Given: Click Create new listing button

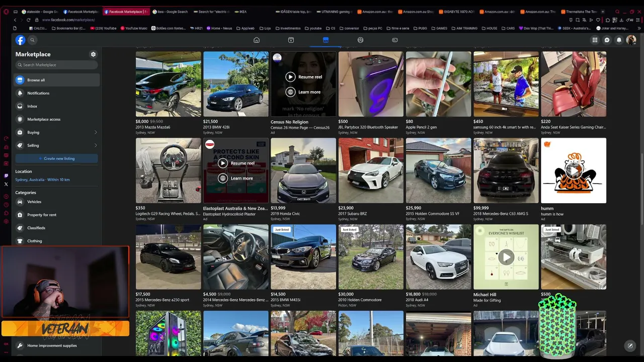Looking at the screenshot, I should coord(56,158).
